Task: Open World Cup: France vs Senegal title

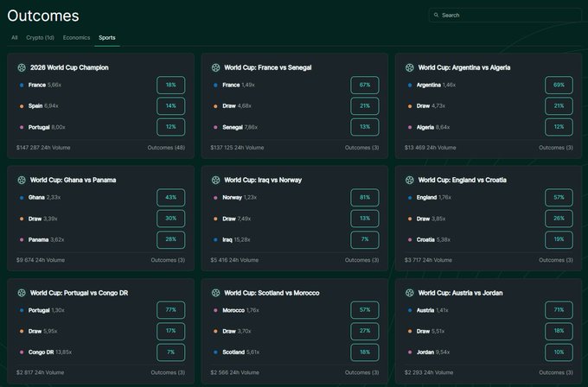Action: click(x=268, y=67)
